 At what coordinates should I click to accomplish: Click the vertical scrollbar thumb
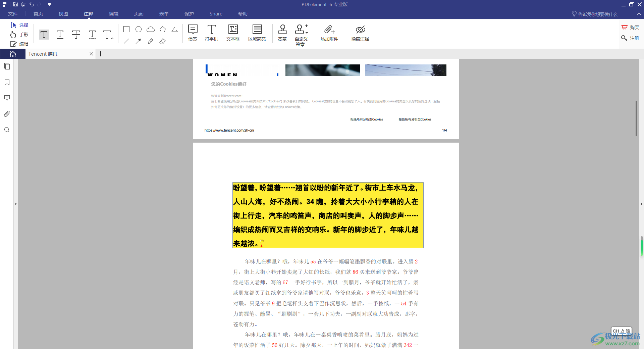point(636,118)
